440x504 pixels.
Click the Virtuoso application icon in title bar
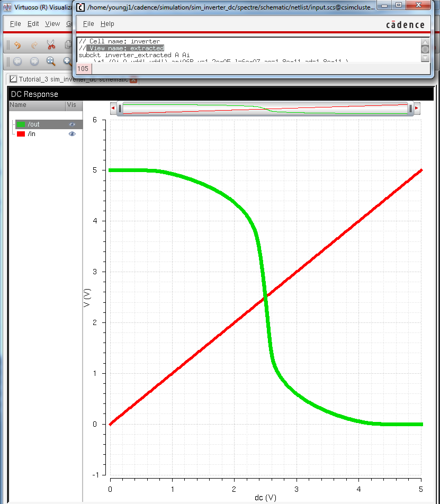[7, 7]
